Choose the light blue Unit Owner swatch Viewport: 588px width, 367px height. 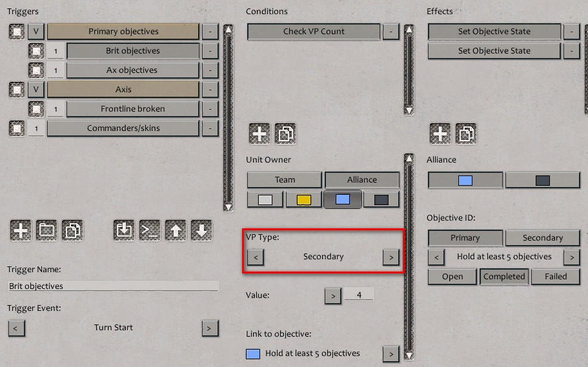coord(343,199)
